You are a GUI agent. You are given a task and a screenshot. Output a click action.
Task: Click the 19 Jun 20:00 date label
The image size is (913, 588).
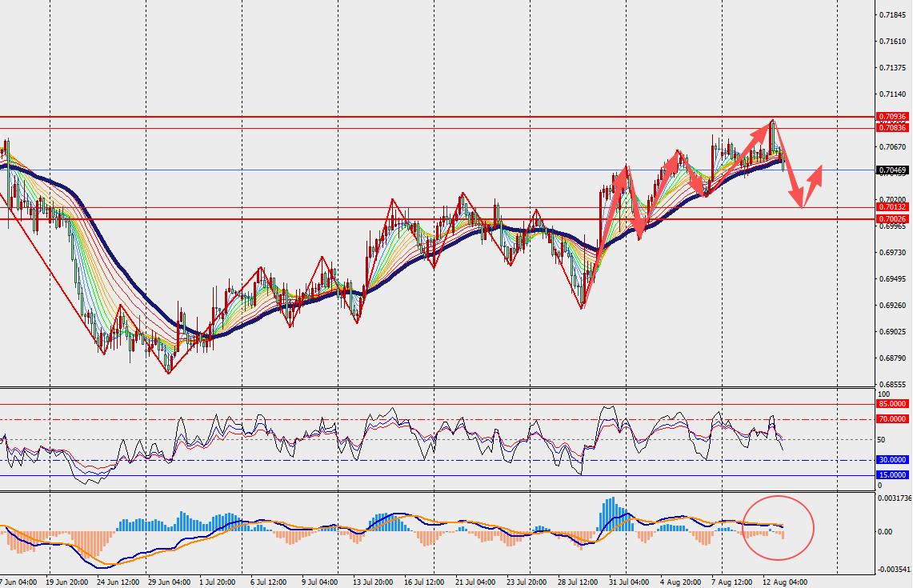[67, 582]
